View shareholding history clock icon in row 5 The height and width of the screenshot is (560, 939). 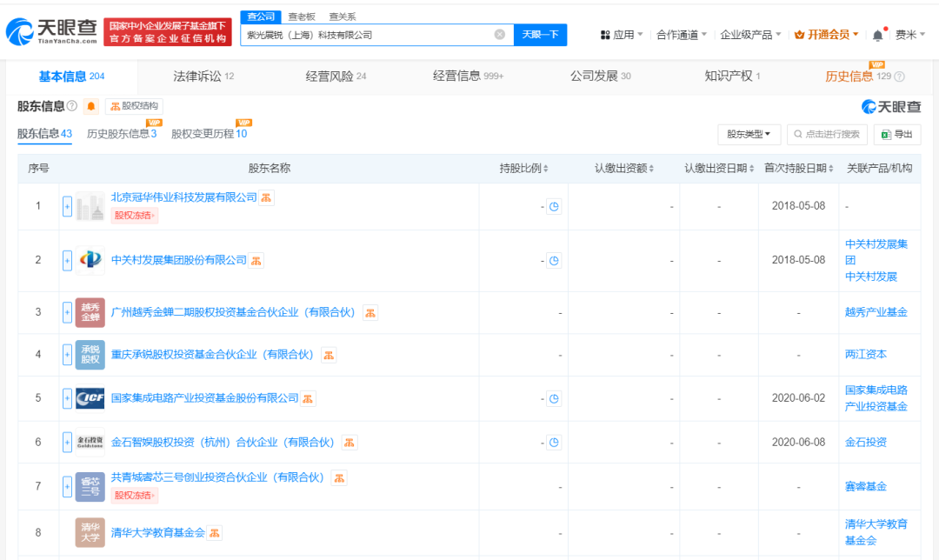(x=554, y=398)
